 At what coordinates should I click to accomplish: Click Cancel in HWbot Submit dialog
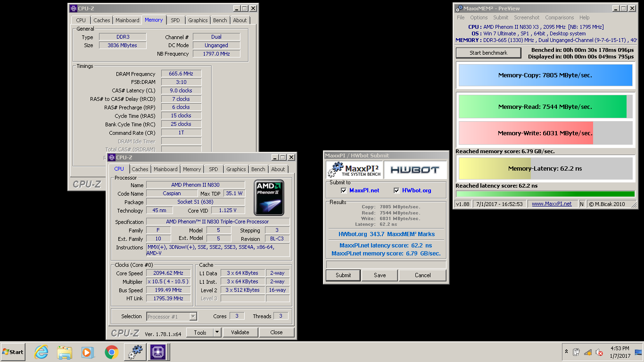[x=423, y=275]
